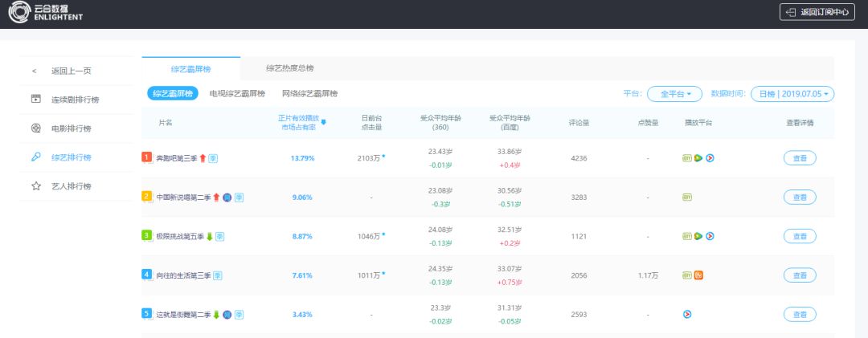Open the 全平台 platform dropdown
Image resolution: width=868 pixels, height=338 pixels.
click(x=675, y=94)
